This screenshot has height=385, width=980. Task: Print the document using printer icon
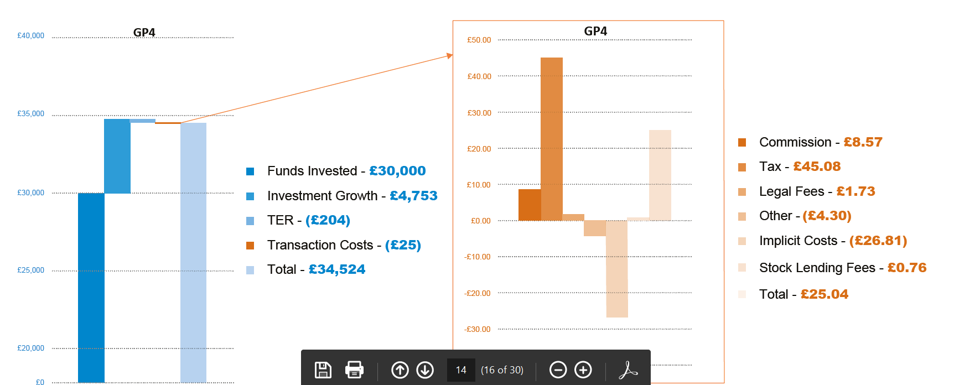point(354,370)
